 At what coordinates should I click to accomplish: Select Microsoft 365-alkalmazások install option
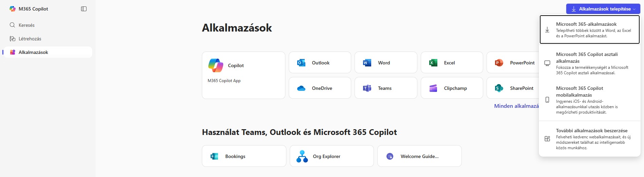[589, 29]
